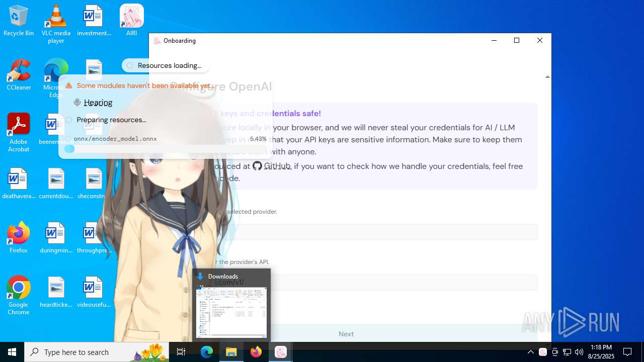
Task: Open the Recycle Bin desktop icon
Action: pyautogui.click(x=19, y=21)
